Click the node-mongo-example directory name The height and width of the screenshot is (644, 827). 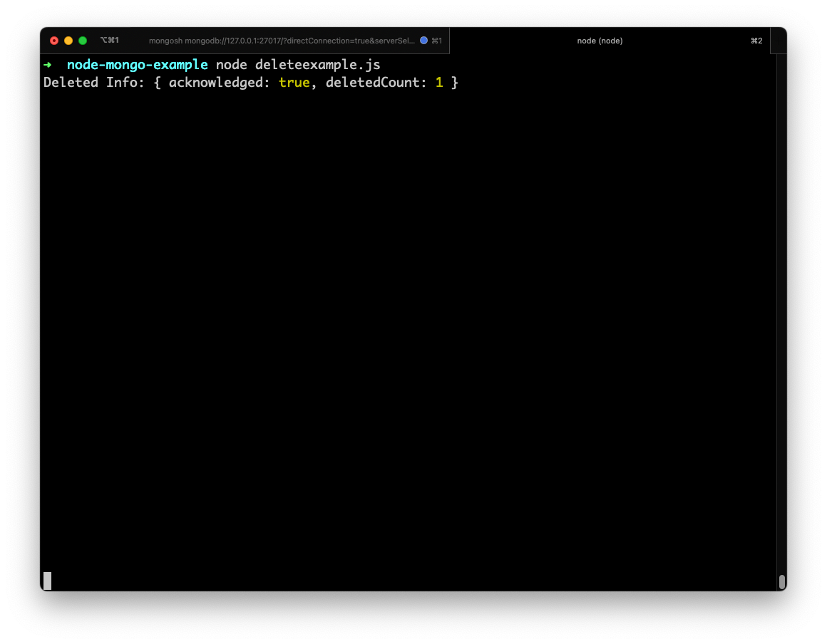[137, 65]
